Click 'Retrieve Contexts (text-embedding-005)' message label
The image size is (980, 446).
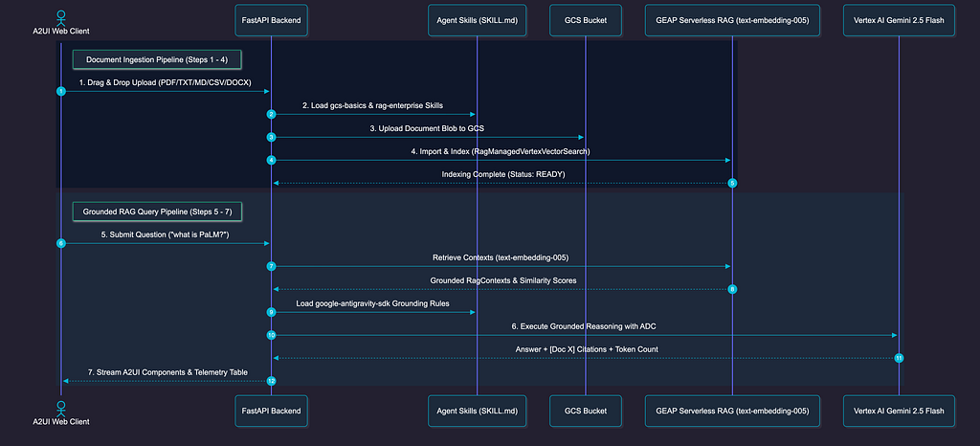[501, 257]
